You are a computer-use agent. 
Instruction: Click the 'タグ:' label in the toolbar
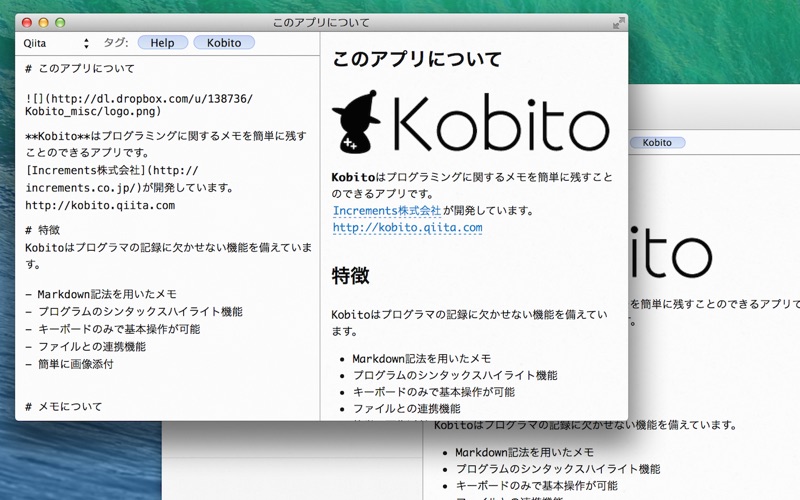pyautogui.click(x=116, y=43)
